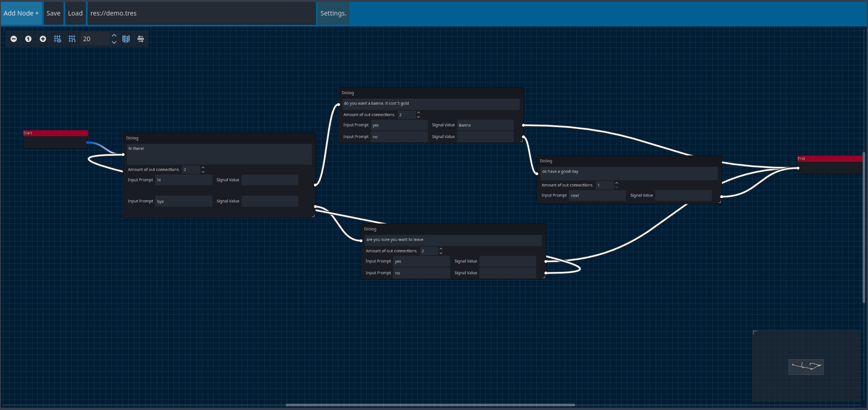Open the Add Node + menu
Screen dimensions: 868x410
[21, 13]
